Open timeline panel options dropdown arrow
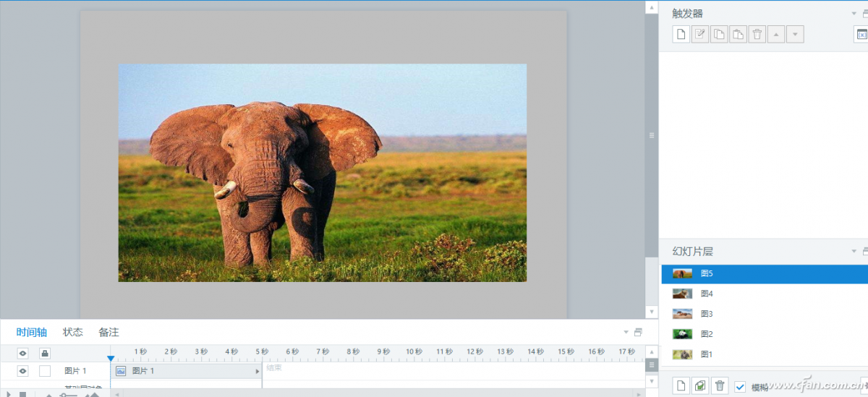This screenshot has height=397, width=868. (x=626, y=332)
